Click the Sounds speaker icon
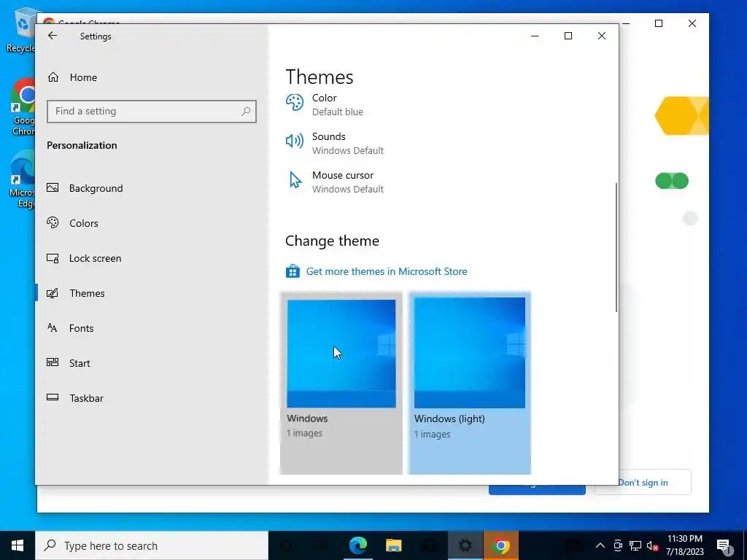747x560 pixels. coord(295,141)
